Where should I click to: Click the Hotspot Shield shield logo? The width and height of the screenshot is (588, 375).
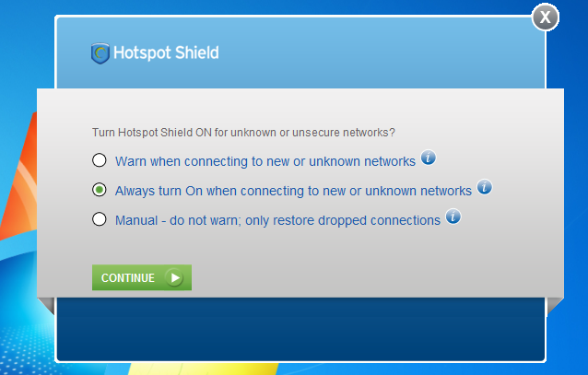[100, 53]
